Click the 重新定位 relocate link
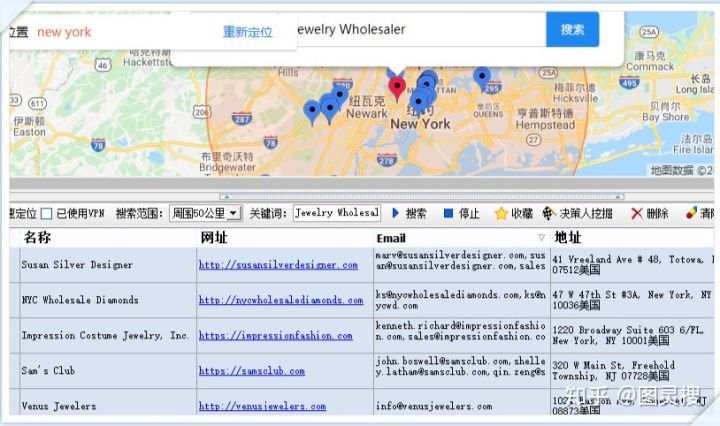 click(x=248, y=32)
